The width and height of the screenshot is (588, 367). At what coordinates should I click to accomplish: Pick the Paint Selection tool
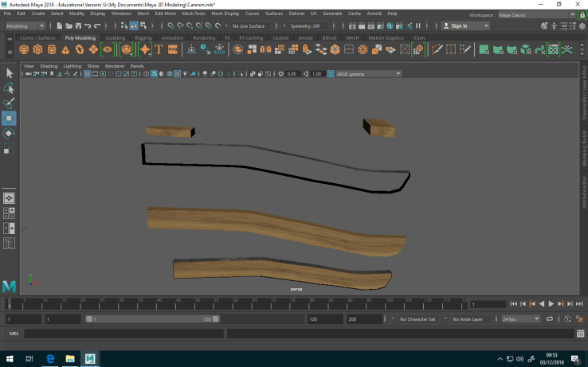click(9, 103)
